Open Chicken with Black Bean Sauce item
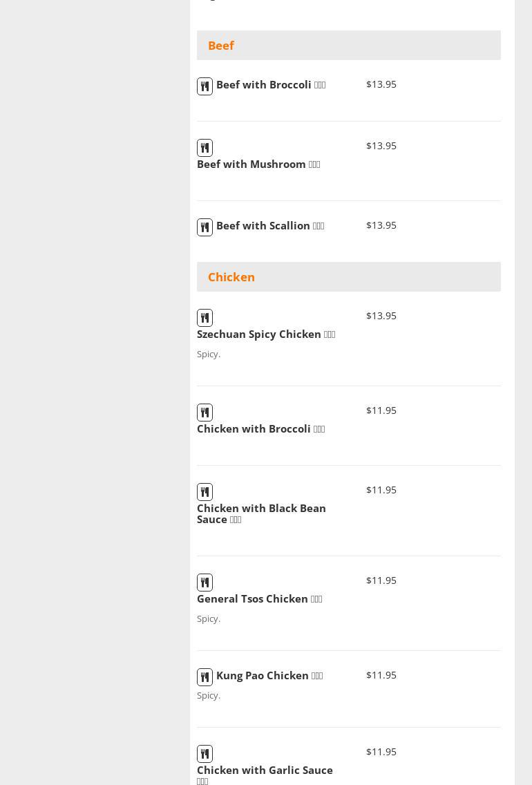The height and width of the screenshot is (785, 532). coord(261,513)
